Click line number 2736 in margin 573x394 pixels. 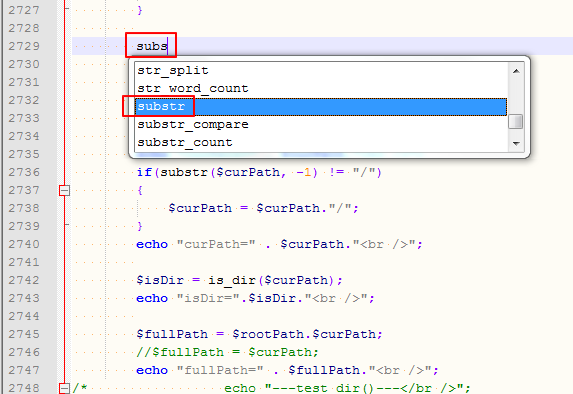pos(24,172)
